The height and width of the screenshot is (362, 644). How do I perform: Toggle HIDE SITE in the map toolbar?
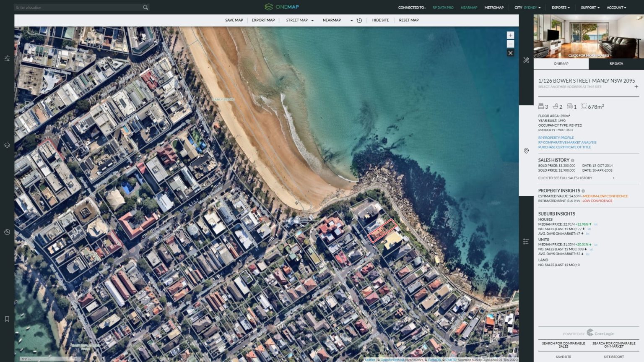tap(380, 20)
